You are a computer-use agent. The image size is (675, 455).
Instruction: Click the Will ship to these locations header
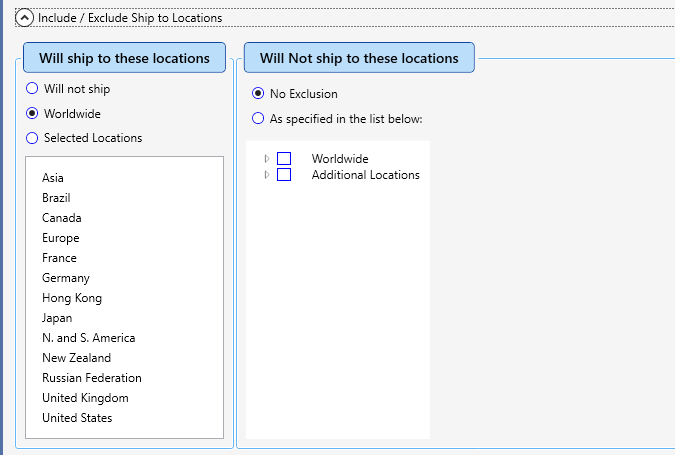[x=124, y=58]
